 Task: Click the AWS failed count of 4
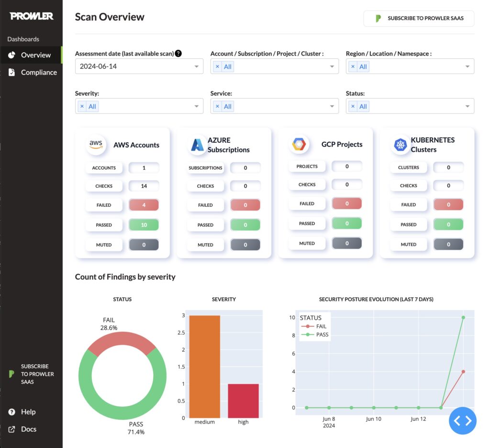pos(144,205)
